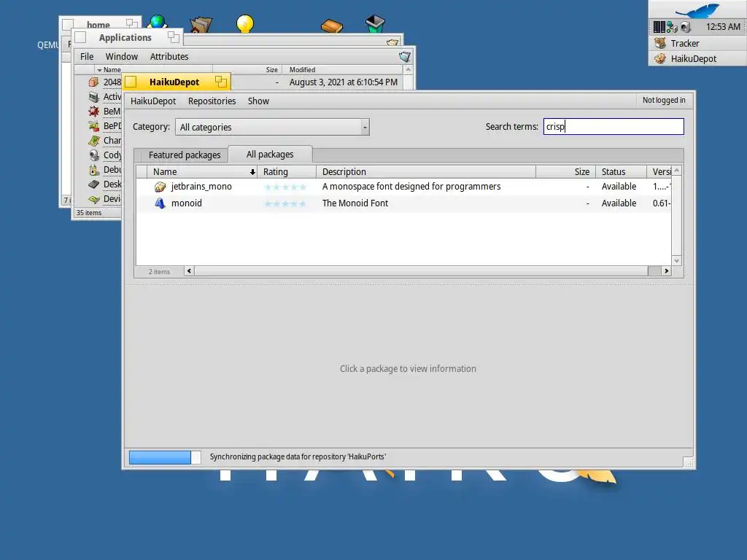
Task: Click 'The Monoid Font' description text
Action: point(355,203)
